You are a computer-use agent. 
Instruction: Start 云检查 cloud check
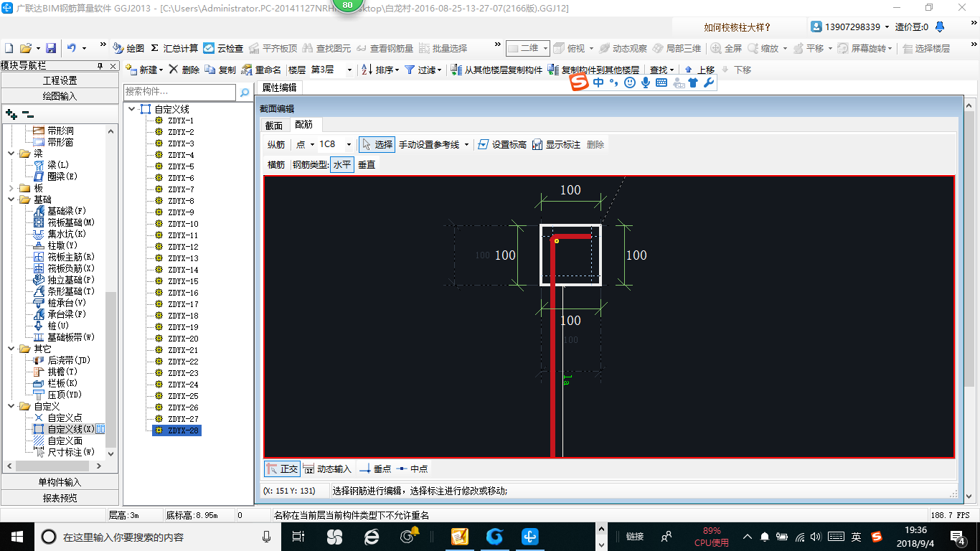pos(223,48)
